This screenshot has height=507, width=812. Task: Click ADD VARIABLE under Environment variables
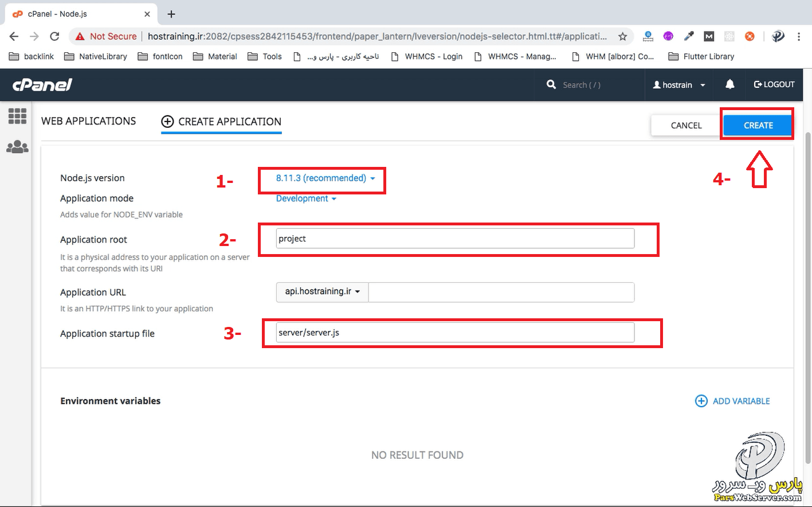[x=732, y=401]
